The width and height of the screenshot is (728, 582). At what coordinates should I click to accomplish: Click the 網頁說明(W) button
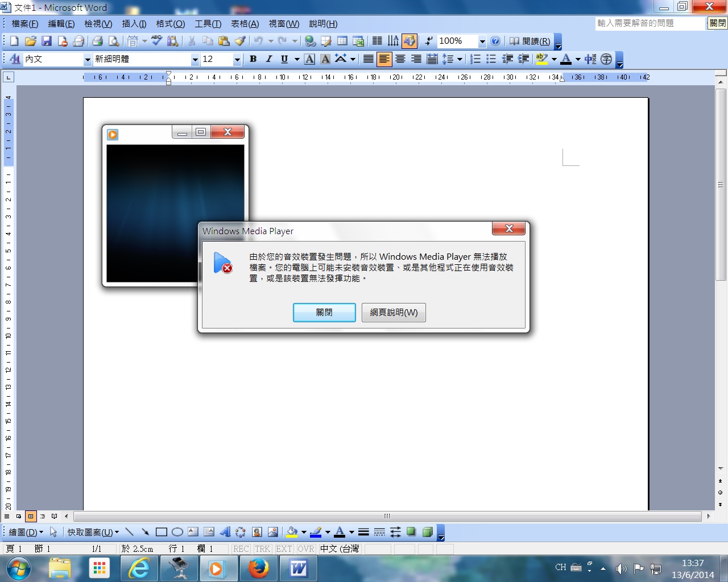pos(394,313)
